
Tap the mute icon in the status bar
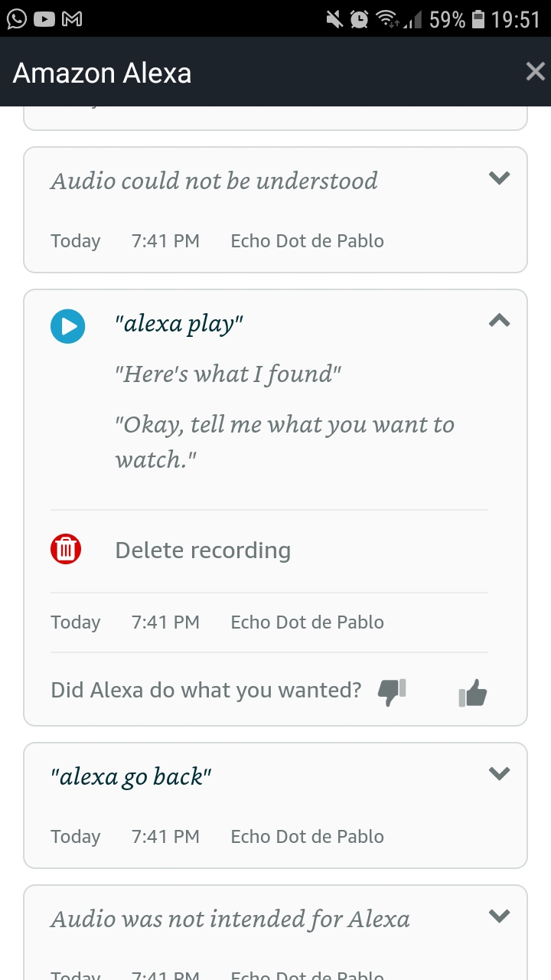coord(334,18)
